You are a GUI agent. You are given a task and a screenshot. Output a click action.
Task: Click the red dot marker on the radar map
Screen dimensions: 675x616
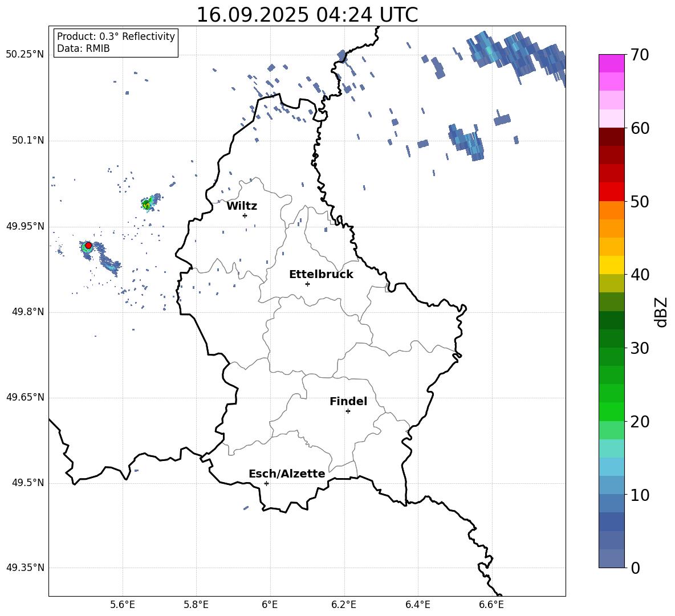coord(88,246)
